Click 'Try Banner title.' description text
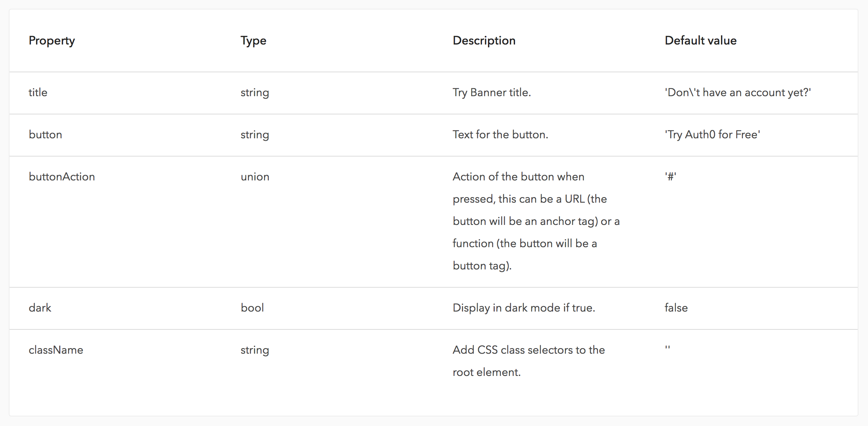 (x=492, y=92)
